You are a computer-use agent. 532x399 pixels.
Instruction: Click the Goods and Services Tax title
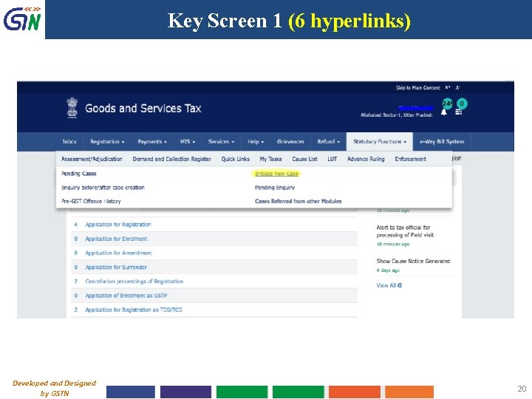[143, 108]
